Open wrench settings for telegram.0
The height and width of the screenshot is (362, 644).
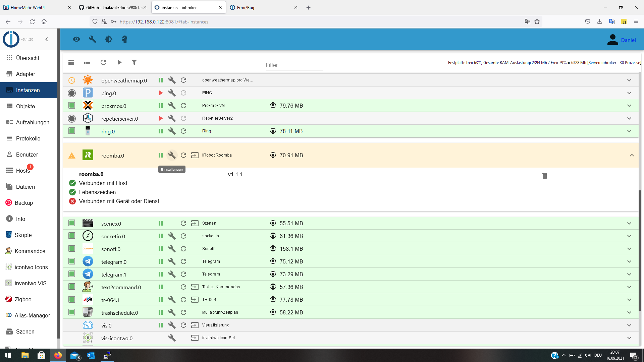point(172,261)
